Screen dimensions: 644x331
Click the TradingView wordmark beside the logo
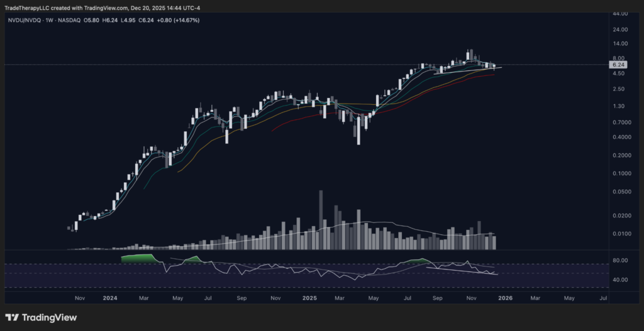(49, 317)
